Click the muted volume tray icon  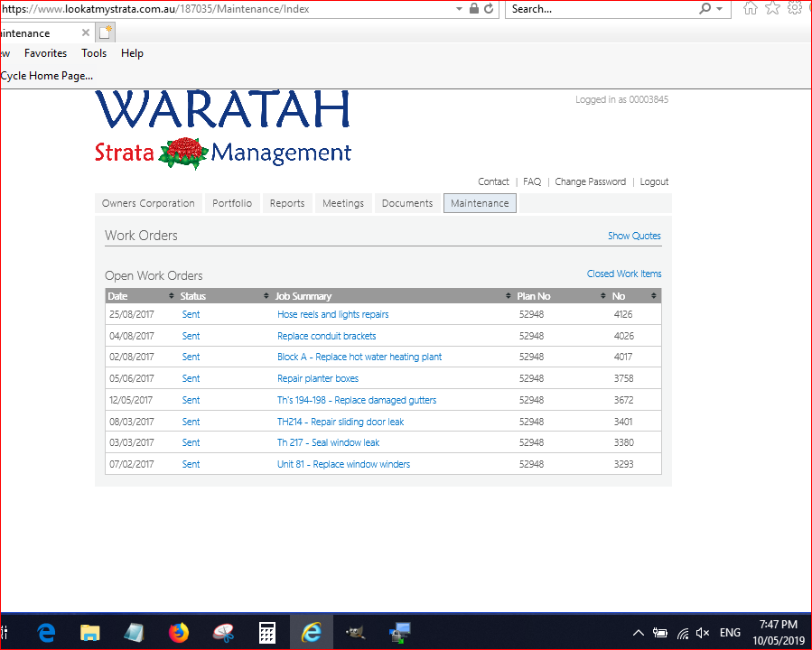(x=702, y=633)
